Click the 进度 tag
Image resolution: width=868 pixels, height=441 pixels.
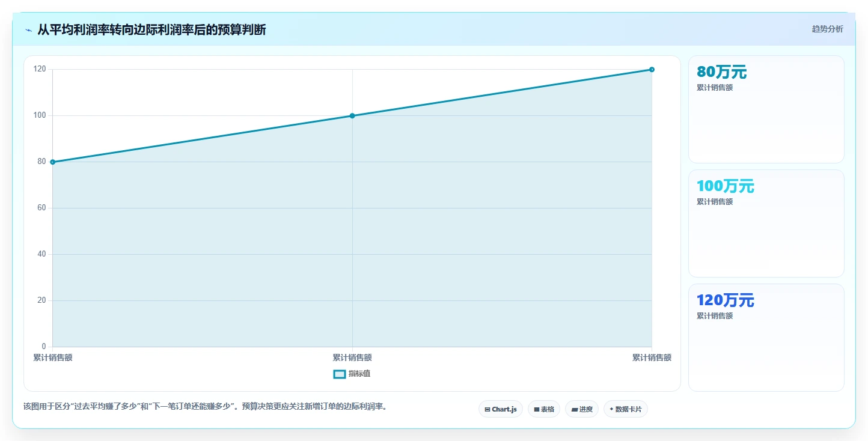[582, 409]
